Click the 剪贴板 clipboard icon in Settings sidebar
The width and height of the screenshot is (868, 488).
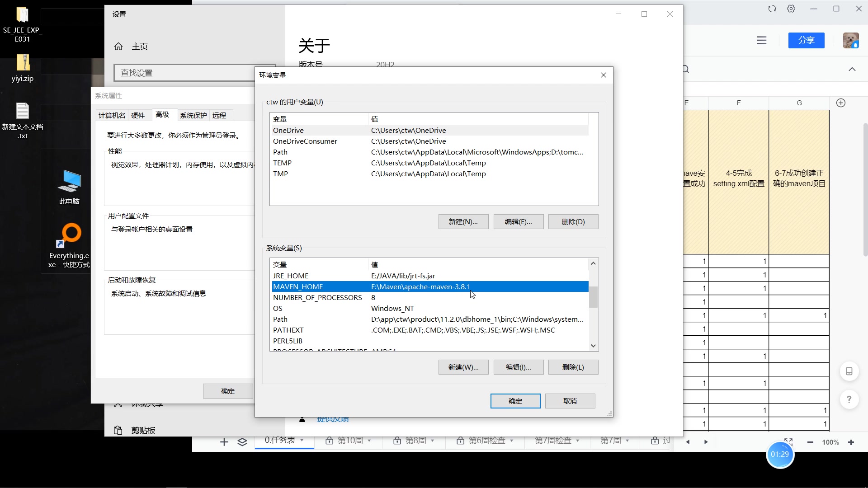click(x=118, y=430)
